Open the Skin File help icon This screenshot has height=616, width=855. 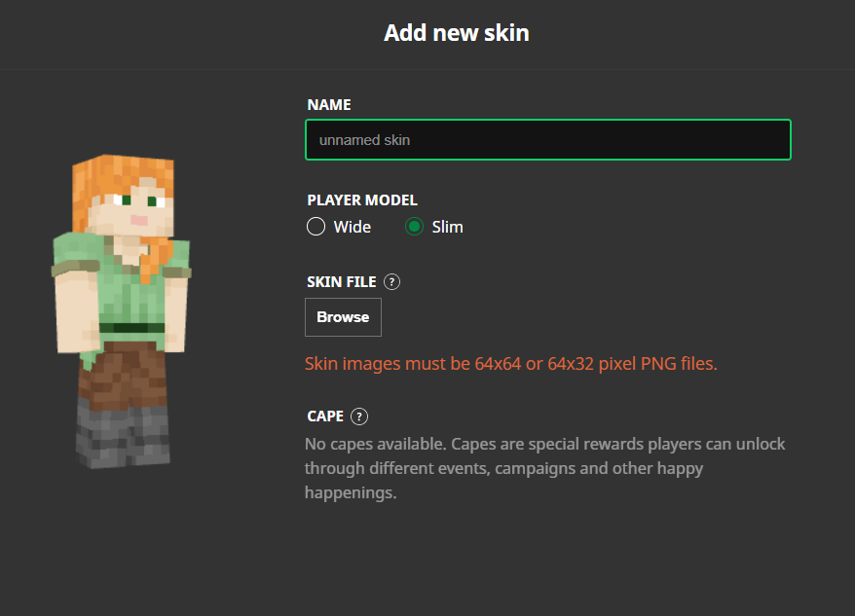pos(391,282)
